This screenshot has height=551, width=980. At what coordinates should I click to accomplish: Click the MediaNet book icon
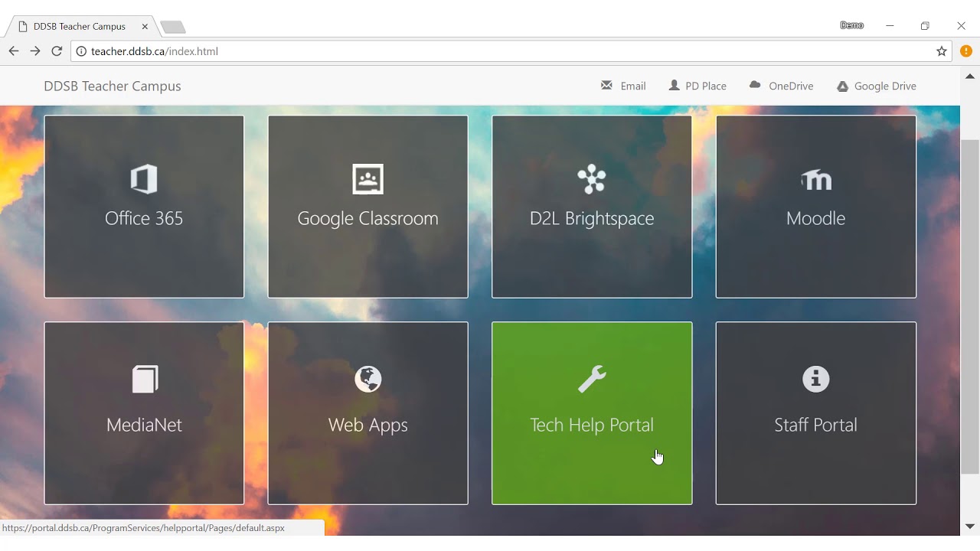[145, 379]
